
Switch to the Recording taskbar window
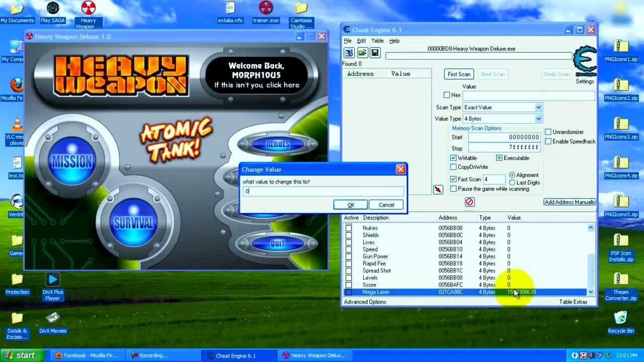coord(164,355)
